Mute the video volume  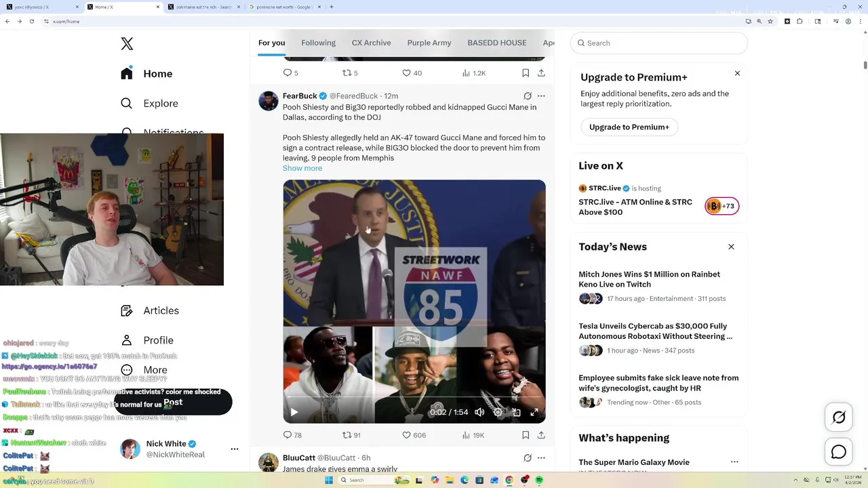[479, 412]
